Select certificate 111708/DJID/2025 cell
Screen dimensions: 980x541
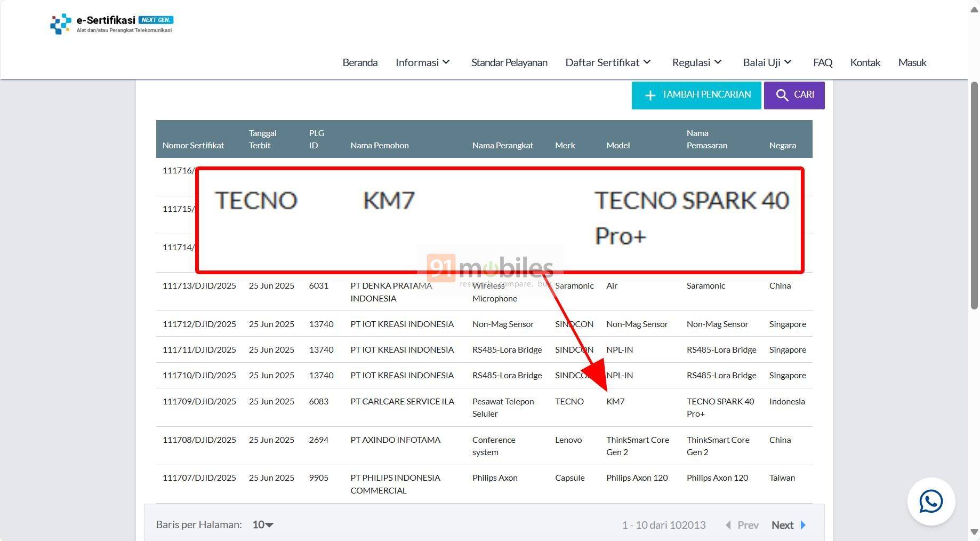tap(199, 440)
